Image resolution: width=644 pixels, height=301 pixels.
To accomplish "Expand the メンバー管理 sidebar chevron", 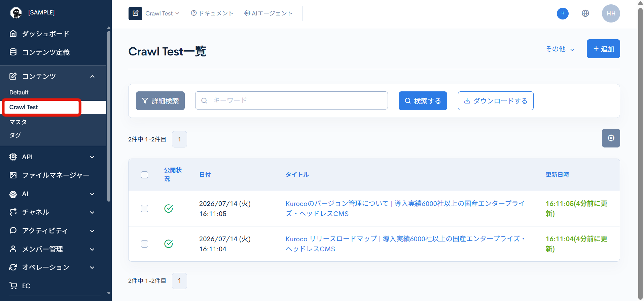I will [92, 249].
